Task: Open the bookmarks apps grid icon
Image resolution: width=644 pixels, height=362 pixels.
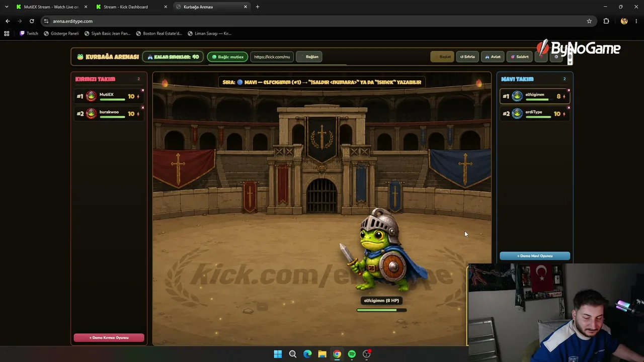Action: coord(7,34)
